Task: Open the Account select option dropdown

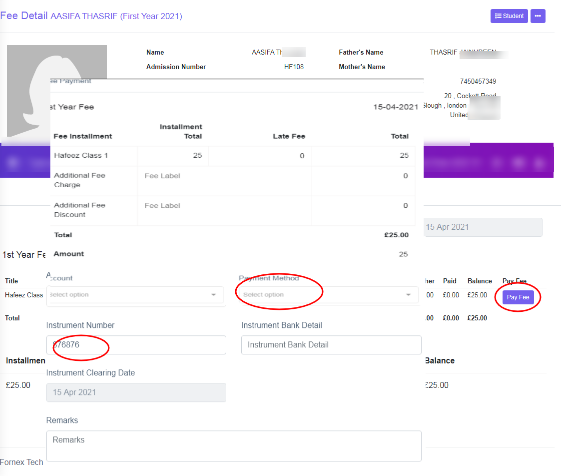Action: 135,295
